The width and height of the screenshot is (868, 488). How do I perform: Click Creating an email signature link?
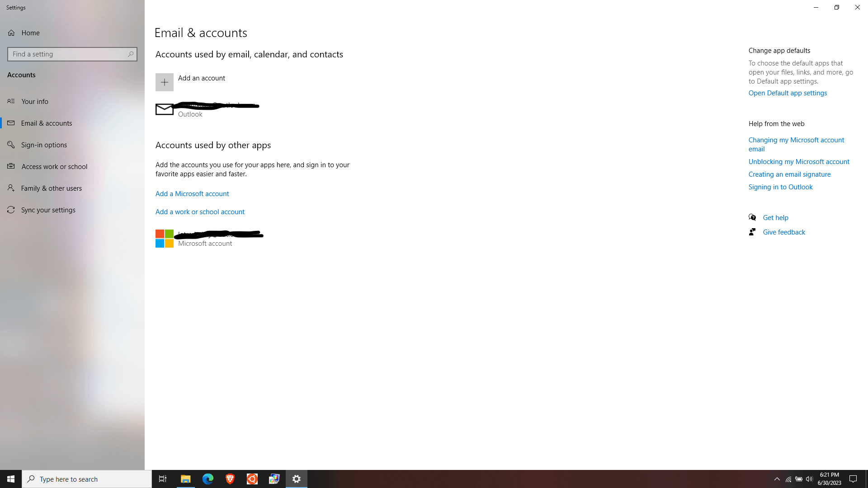(789, 174)
